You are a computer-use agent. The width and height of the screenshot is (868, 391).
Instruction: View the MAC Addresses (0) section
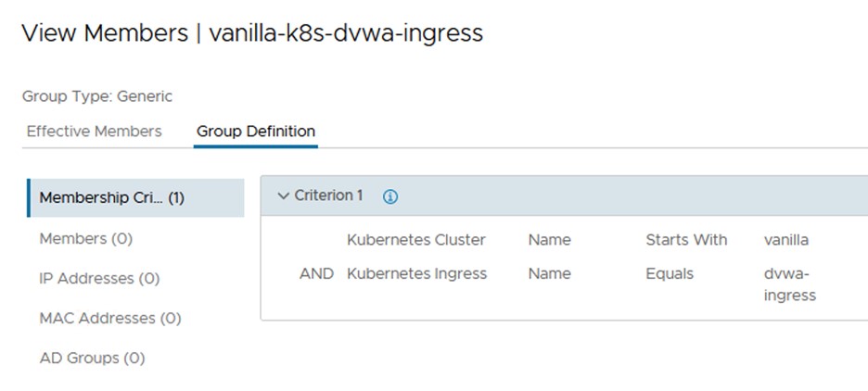click(x=110, y=319)
